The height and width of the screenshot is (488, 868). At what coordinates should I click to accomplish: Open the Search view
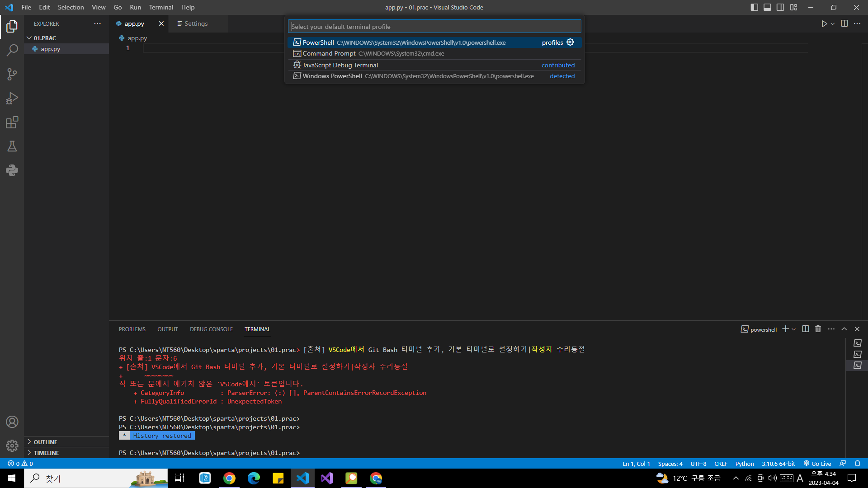coord(12,50)
